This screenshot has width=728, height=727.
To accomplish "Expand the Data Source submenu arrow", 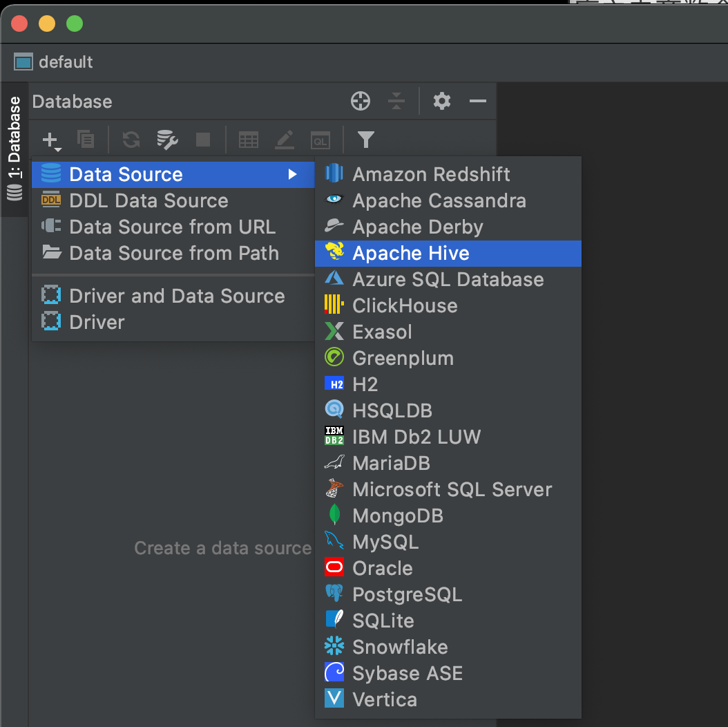I will [x=292, y=174].
